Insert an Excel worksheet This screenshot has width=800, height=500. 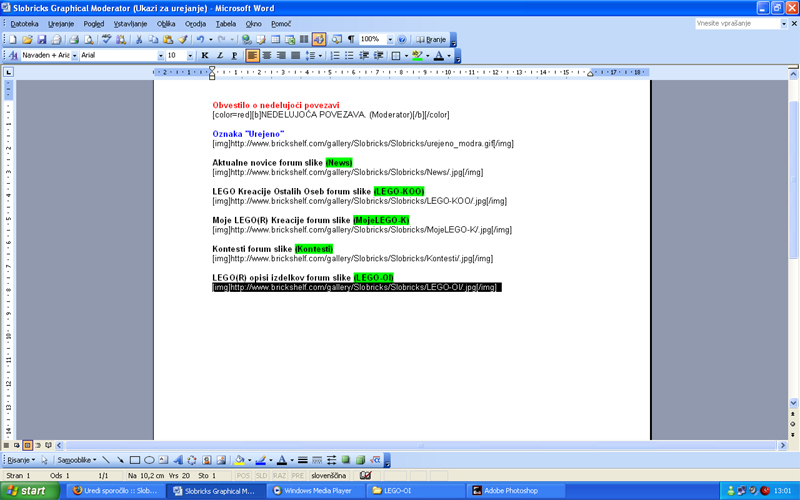pos(290,39)
